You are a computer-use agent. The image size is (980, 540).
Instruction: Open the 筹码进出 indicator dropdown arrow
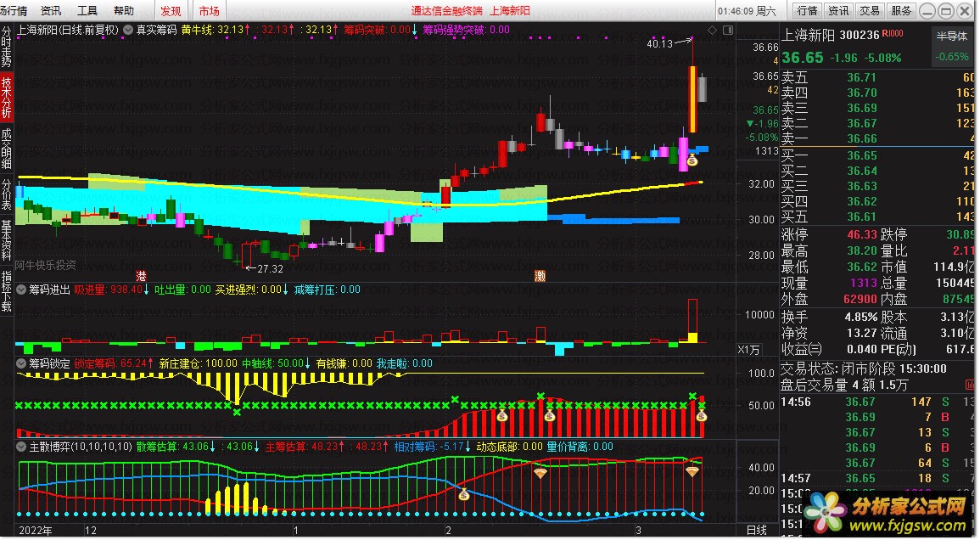click(x=21, y=290)
